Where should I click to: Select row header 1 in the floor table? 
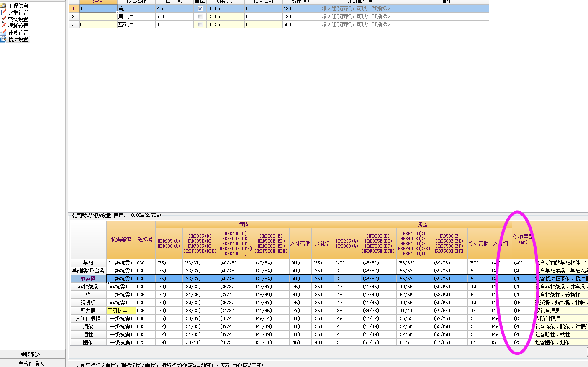coord(73,8)
